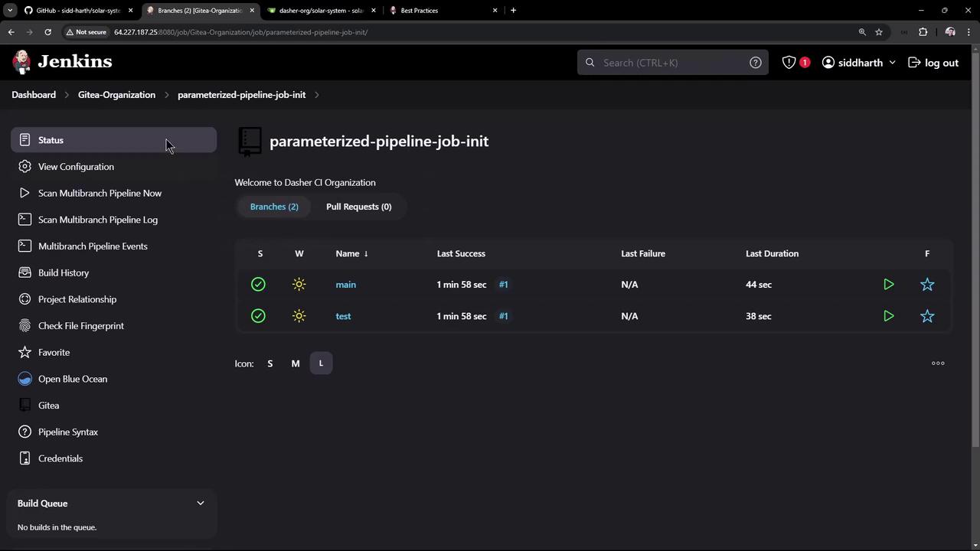Run a build for test branch
Image resolution: width=980 pixels, height=551 pixels.
click(888, 316)
